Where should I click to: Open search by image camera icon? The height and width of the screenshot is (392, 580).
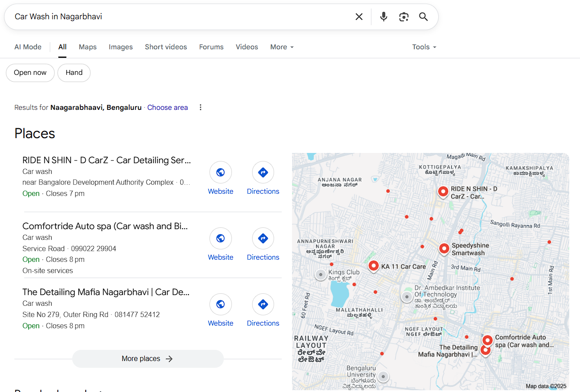click(404, 17)
